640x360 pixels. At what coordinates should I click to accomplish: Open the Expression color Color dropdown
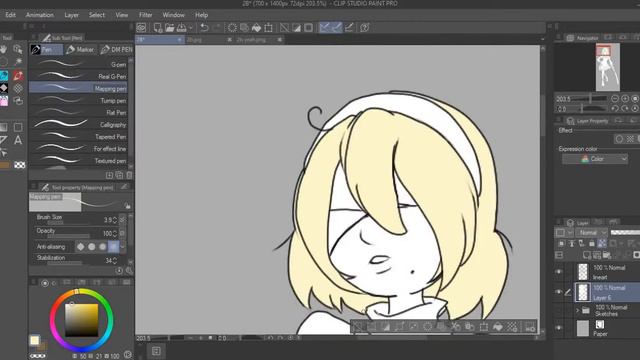pyautogui.click(x=595, y=159)
